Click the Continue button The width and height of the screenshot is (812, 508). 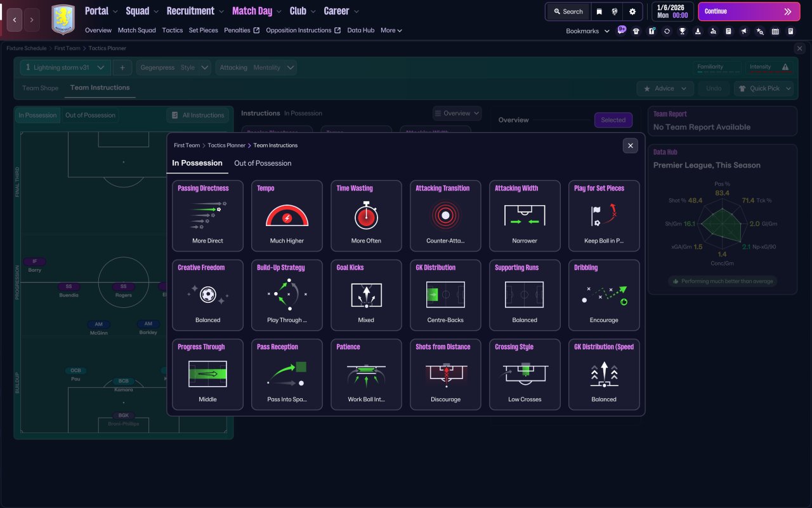749,11
